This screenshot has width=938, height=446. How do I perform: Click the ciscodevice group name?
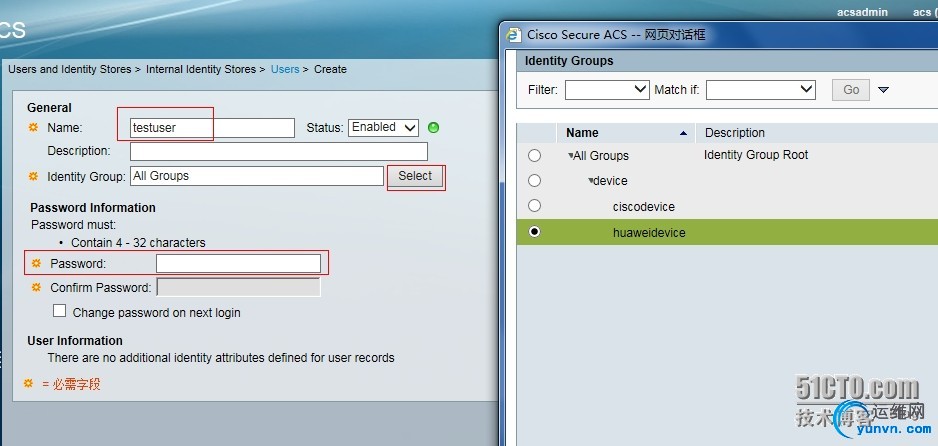644,207
